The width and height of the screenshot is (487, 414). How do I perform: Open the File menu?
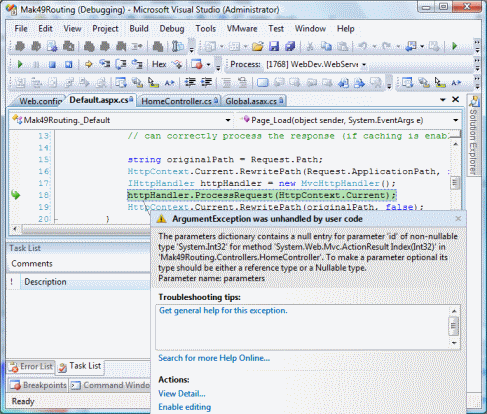click(21, 29)
